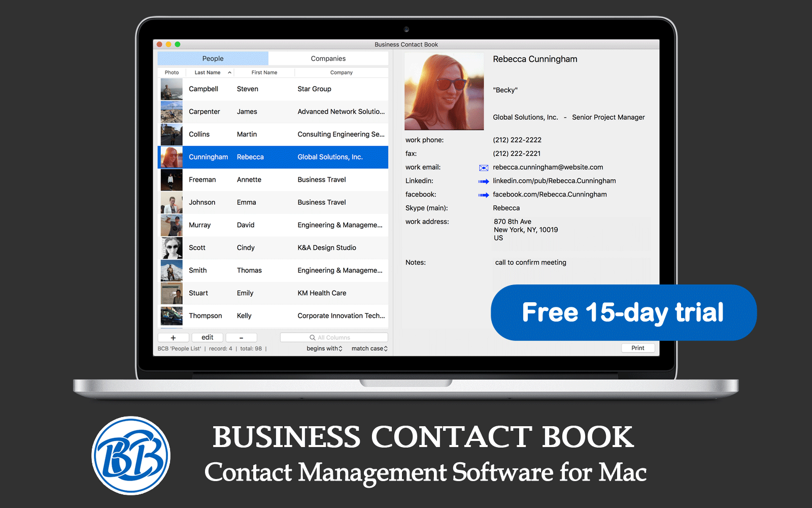Click the 'total: 98' status bar entry

[251, 348]
